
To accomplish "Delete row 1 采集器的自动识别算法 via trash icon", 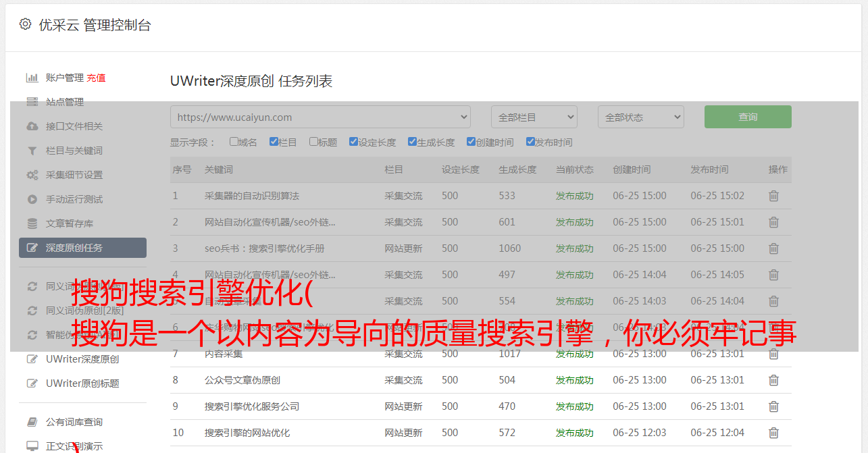I will coord(774,196).
